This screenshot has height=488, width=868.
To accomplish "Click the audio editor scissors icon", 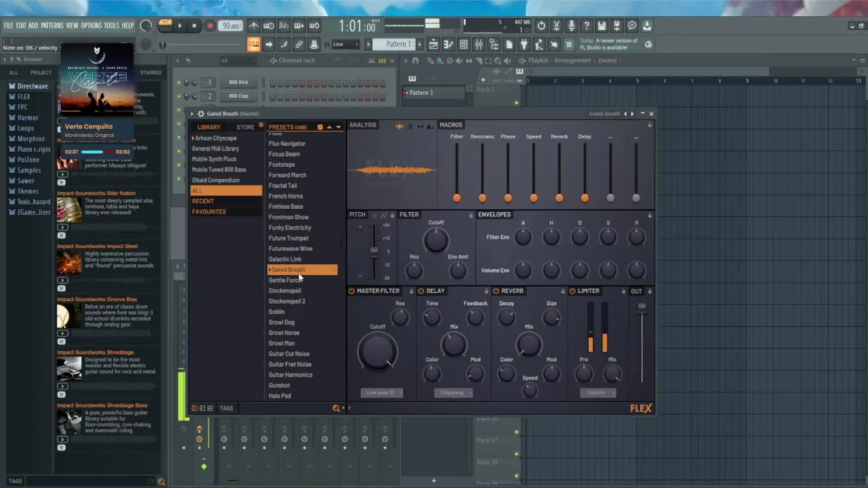I will [x=556, y=26].
